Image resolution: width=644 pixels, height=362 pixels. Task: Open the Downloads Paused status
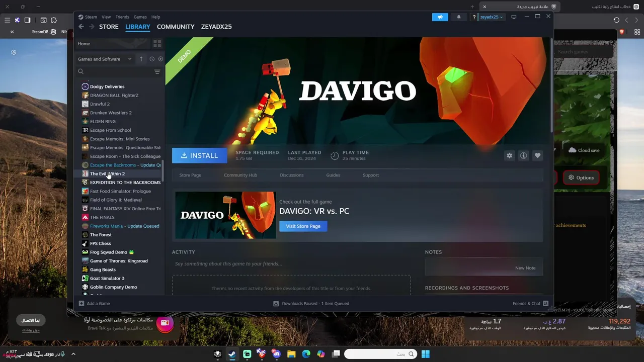click(311, 304)
